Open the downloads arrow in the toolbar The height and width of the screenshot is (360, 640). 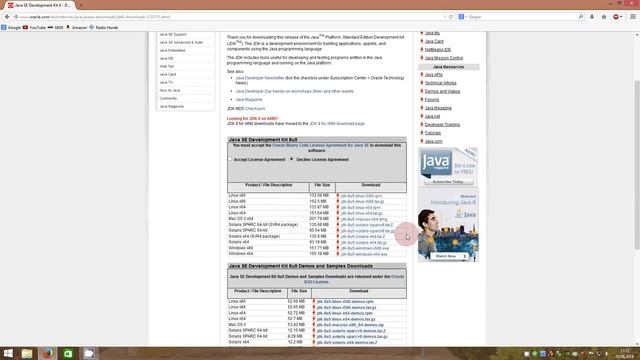[592, 17]
